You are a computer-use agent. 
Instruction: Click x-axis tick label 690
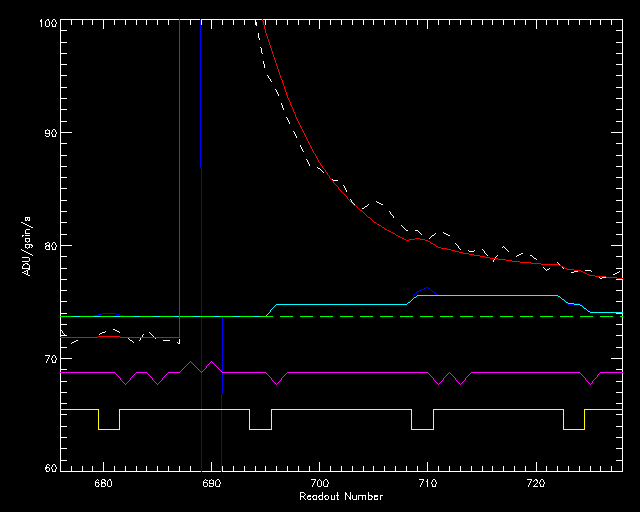211,484
